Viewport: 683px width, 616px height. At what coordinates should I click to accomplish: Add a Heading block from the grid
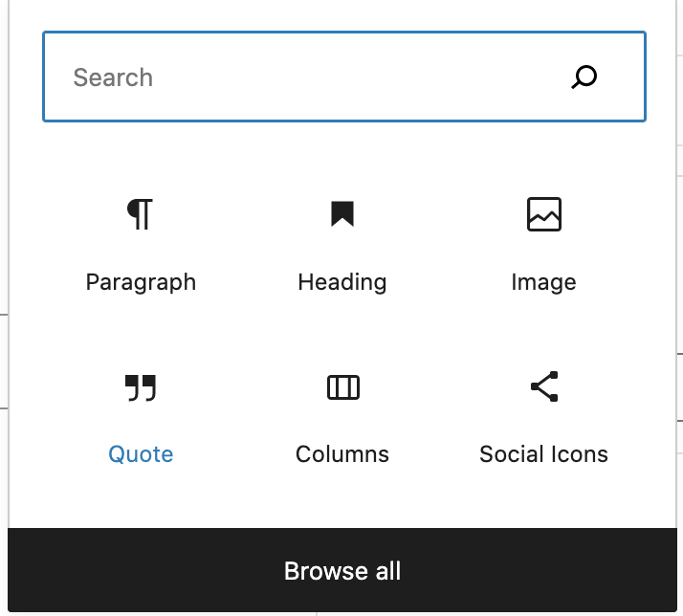pyautogui.click(x=342, y=244)
